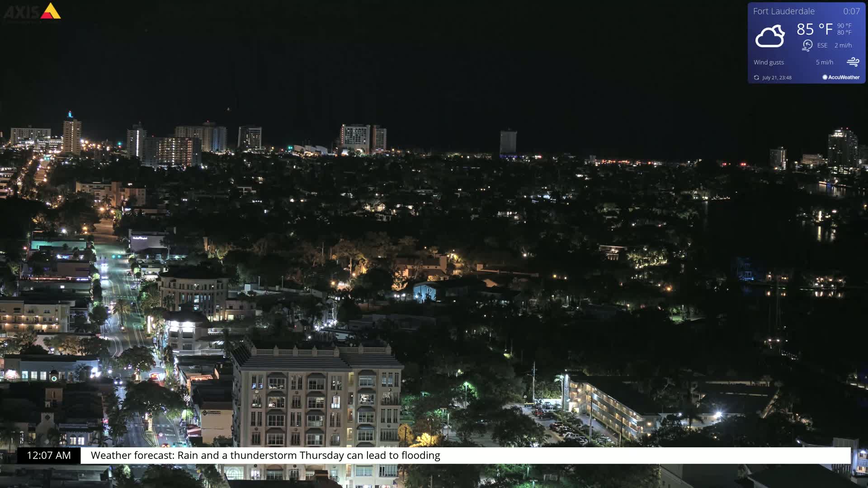Viewport: 868px width, 488px height.
Task: Click the refresh icon next to July 21 timestamp
Action: (756, 77)
